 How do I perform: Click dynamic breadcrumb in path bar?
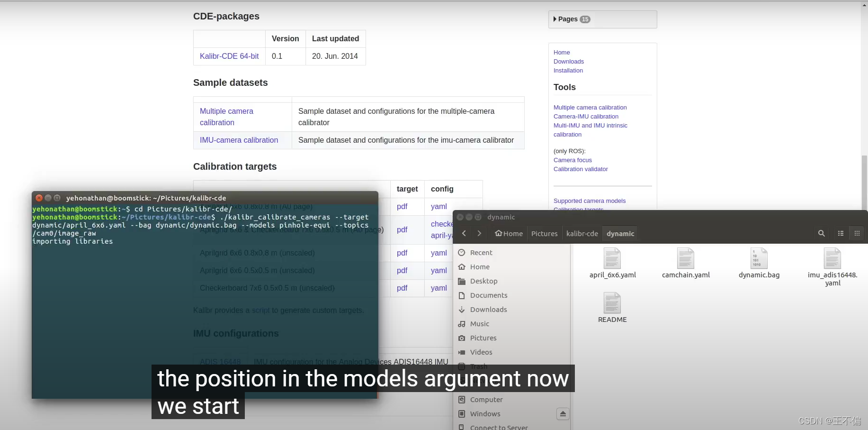point(620,233)
